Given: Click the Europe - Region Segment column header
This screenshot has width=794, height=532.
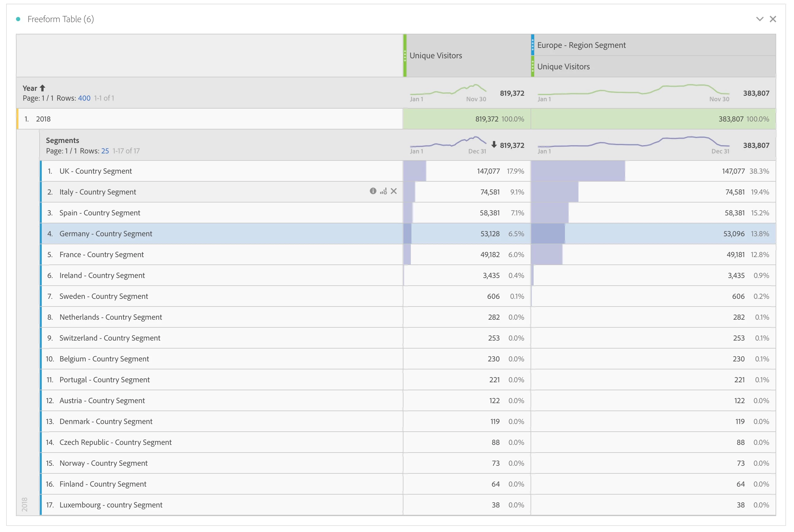Looking at the screenshot, I should [581, 45].
